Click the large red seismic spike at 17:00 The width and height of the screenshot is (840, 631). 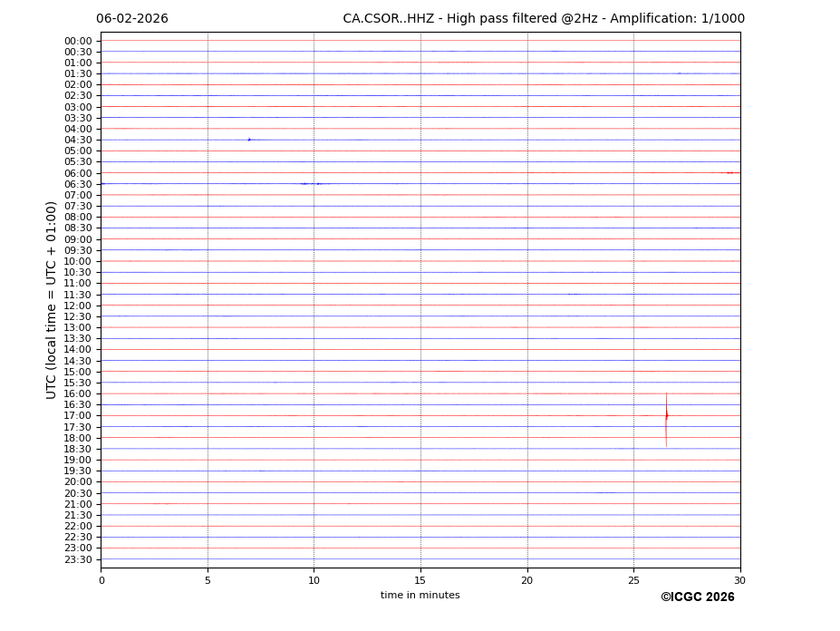pyautogui.click(x=666, y=416)
